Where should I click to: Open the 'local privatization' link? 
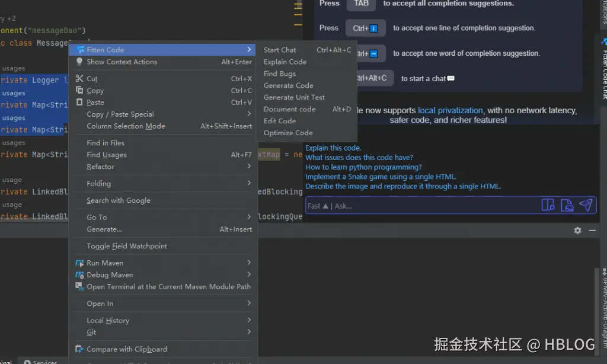click(x=451, y=110)
